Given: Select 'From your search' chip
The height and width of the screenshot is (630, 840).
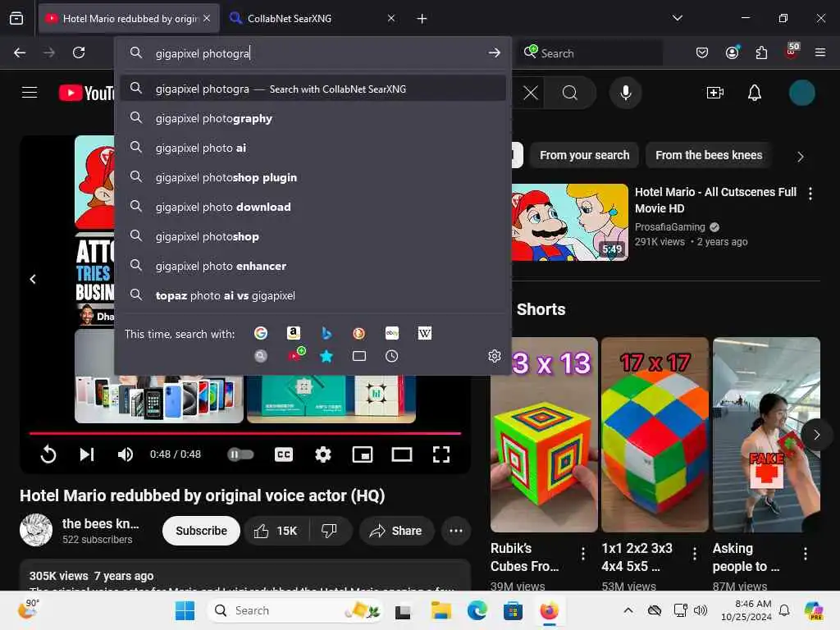Looking at the screenshot, I should 584,155.
